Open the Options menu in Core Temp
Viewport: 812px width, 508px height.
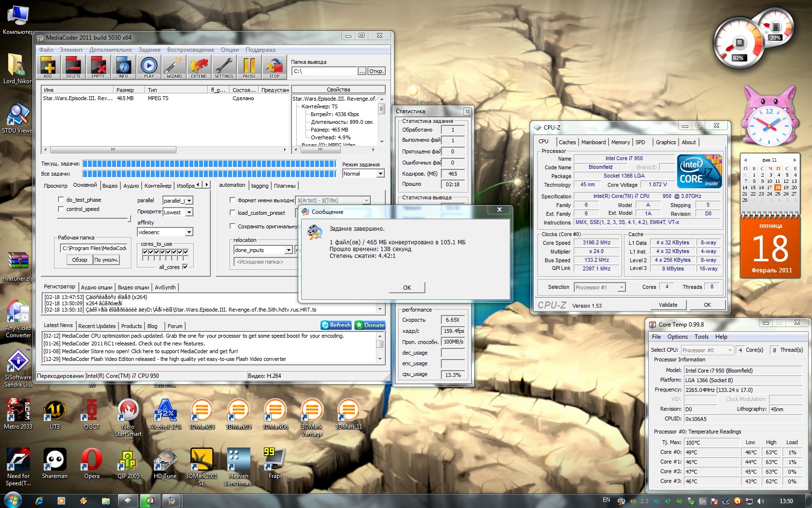pos(677,337)
